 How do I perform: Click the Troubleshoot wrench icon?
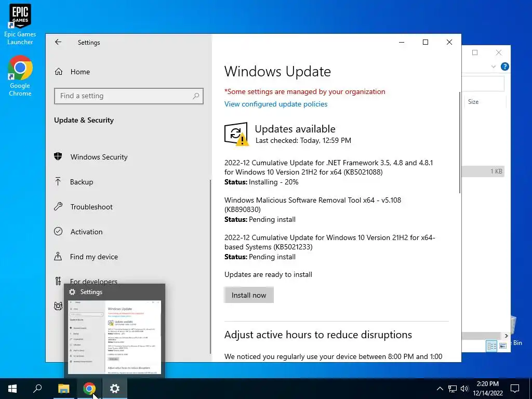[58, 206]
